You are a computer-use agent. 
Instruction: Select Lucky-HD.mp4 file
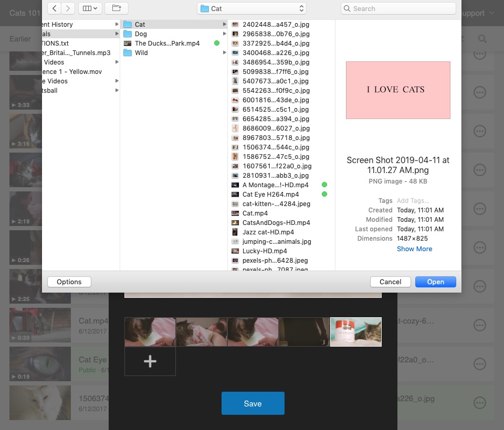pos(281,251)
